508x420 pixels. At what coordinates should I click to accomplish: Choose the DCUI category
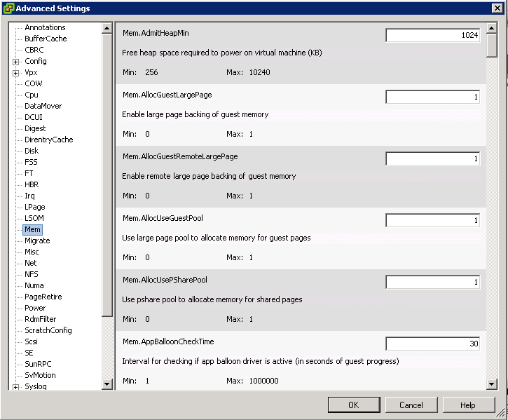coord(34,117)
